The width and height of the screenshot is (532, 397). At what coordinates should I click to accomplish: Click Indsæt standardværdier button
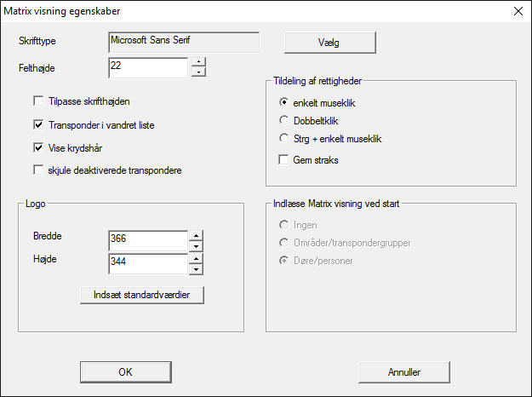pos(142,295)
